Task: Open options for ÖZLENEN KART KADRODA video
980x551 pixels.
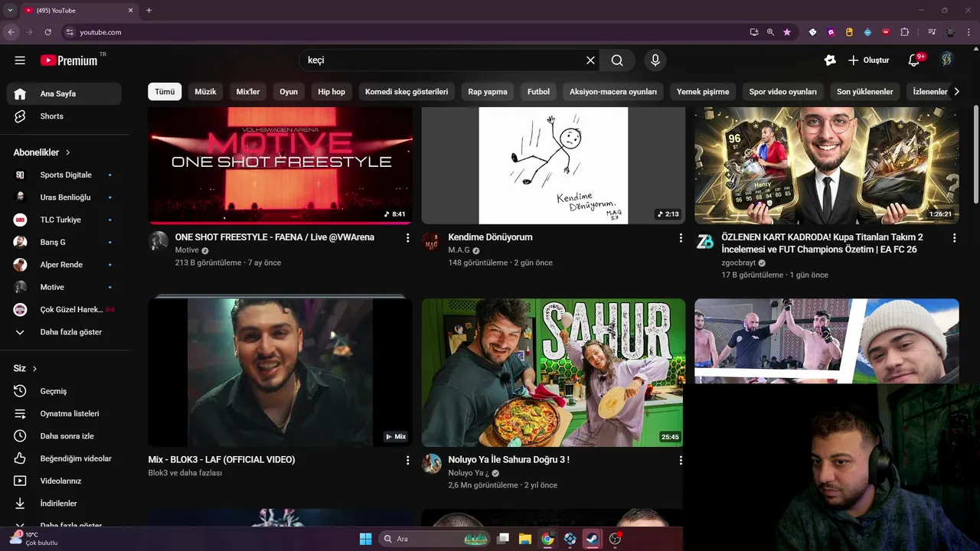Action: 954,238
